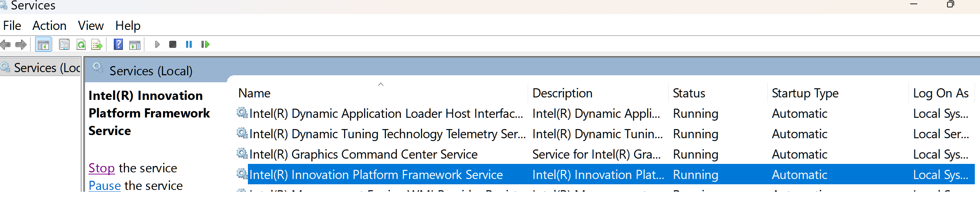Sort services by the Name column header
This screenshot has width=980, height=198.
pos(254,93)
